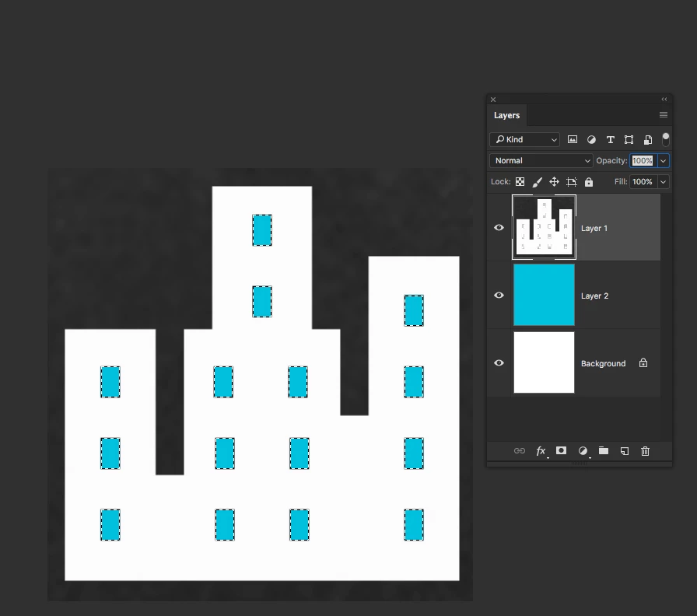Create a new group folder
Image resolution: width=697 pixels, height=616 pixels.
pyautogui.click(x=604, y=450)
